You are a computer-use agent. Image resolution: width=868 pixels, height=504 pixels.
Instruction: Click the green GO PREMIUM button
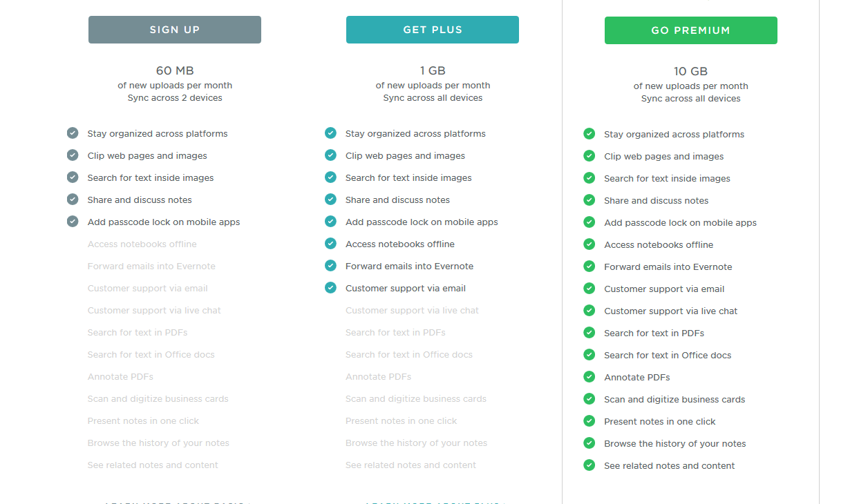[x=691, y=30]
